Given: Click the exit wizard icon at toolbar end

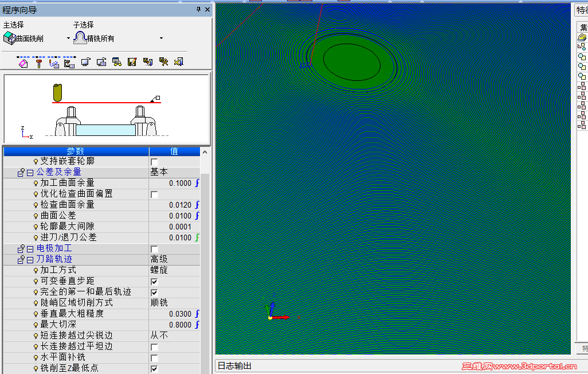Looking at the screenshot, I should [x=178, y=62].
